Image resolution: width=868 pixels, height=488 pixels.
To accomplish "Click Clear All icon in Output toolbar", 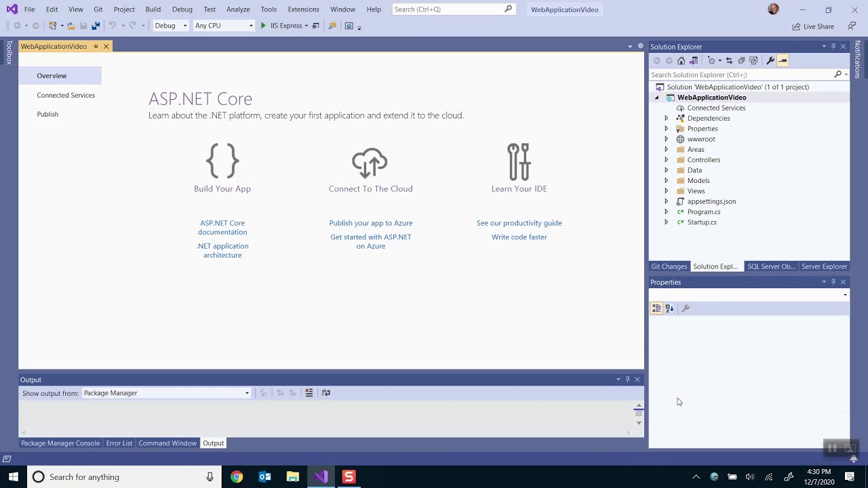I will click(x=309, y=393).
